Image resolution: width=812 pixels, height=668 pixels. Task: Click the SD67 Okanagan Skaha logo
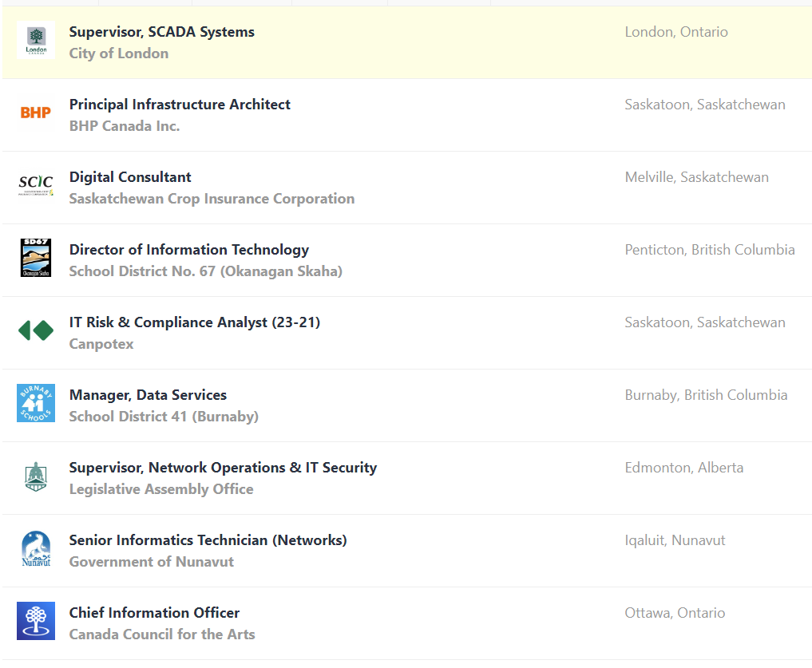tap(36, 258)
